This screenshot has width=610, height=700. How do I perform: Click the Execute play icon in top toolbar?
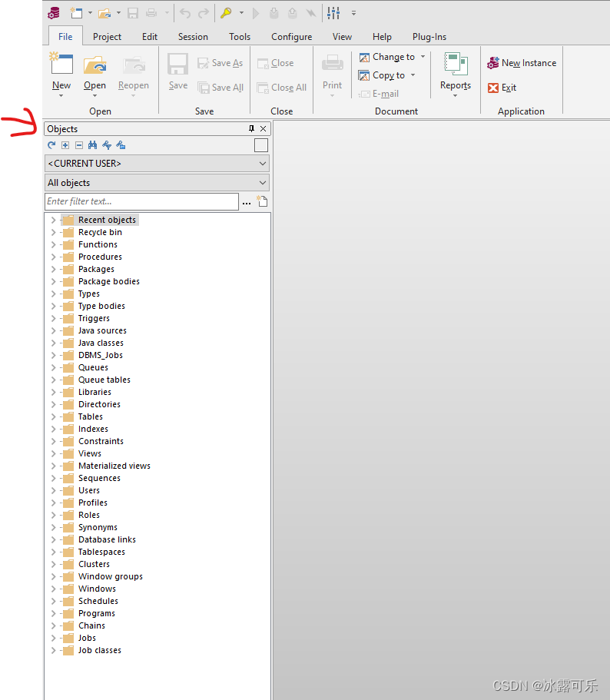[256, 13]
